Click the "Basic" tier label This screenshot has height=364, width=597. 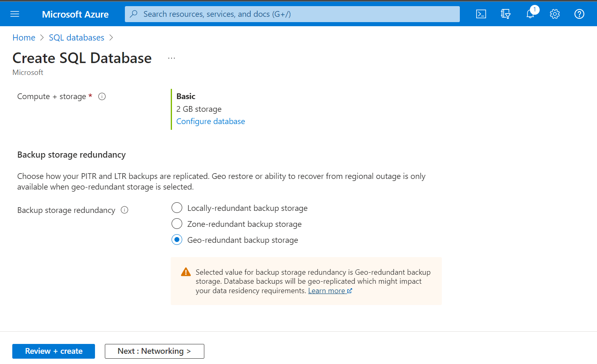point(186,96)
